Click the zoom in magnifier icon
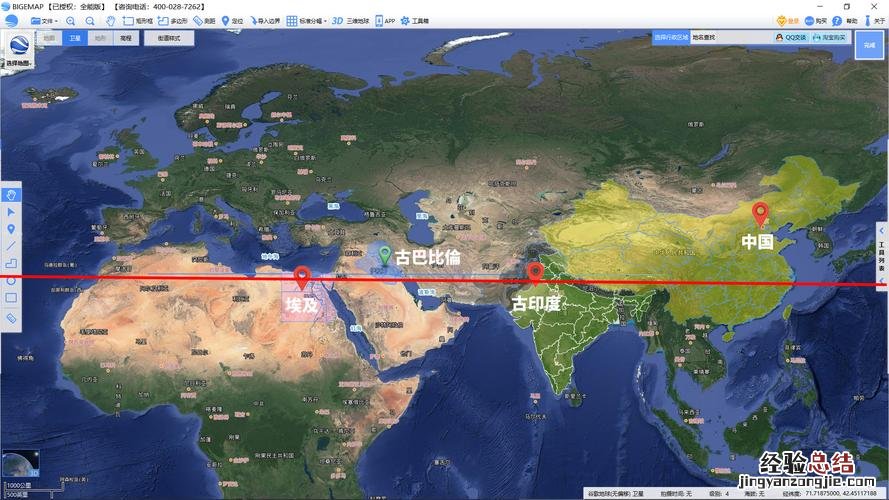This screenshot has width=889, height=500. pos(71,21)
